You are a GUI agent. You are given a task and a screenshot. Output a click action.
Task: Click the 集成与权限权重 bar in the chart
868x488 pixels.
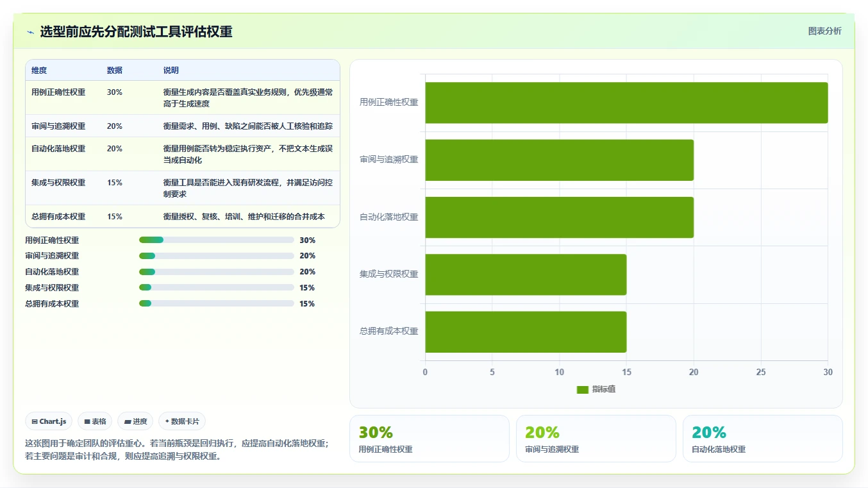526,274
